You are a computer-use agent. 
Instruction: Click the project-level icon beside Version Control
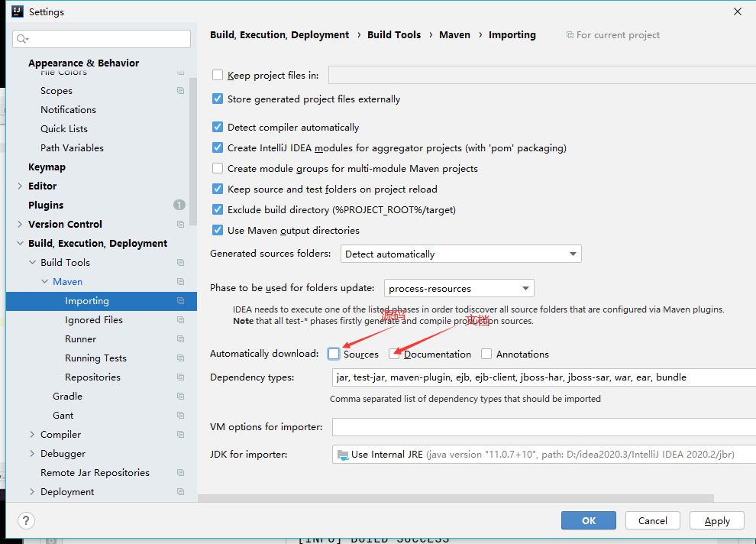pyautogui.click(x=181, y=225)
